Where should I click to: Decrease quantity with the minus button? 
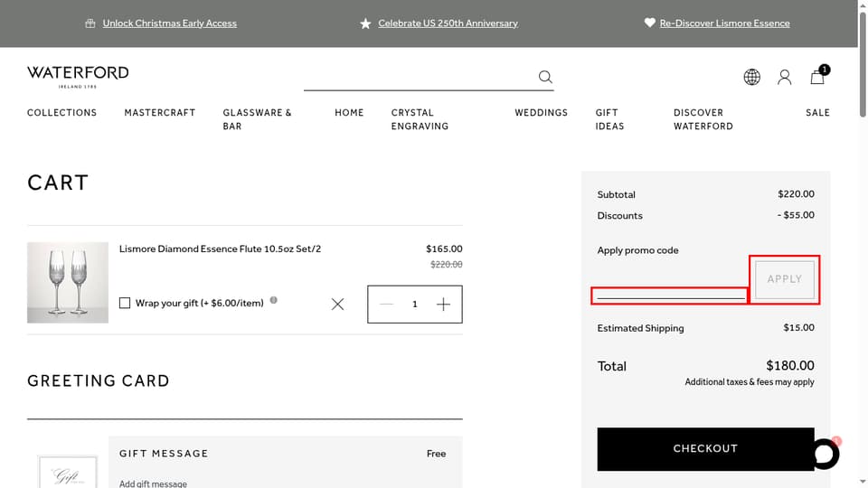(x=386, y=305)
